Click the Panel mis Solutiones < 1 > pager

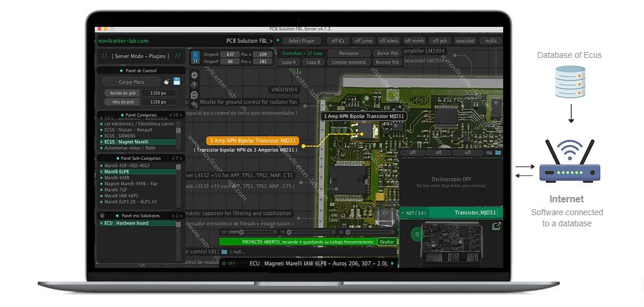point(177,216)
